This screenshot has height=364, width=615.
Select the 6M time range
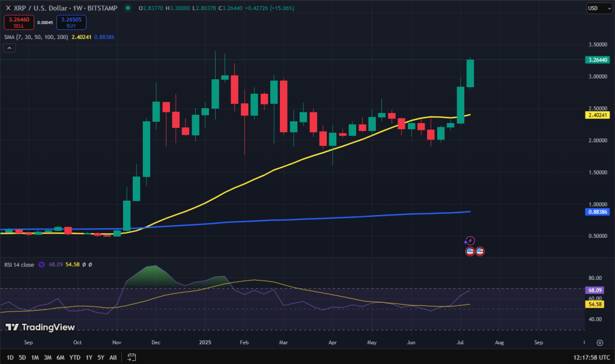coord(61,357)
